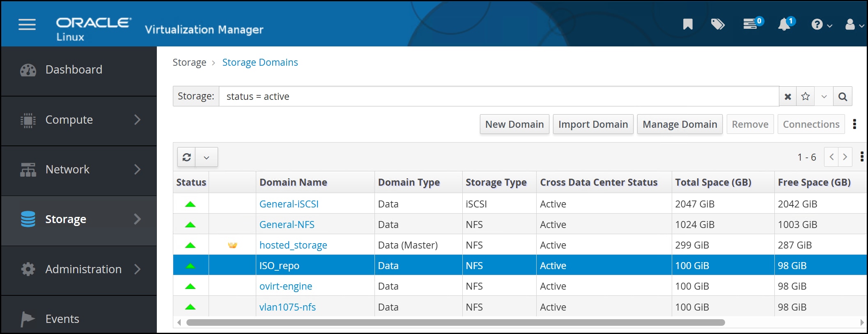Run the storage search
Viewport: 868px width, 334px height.
[843, 97]
